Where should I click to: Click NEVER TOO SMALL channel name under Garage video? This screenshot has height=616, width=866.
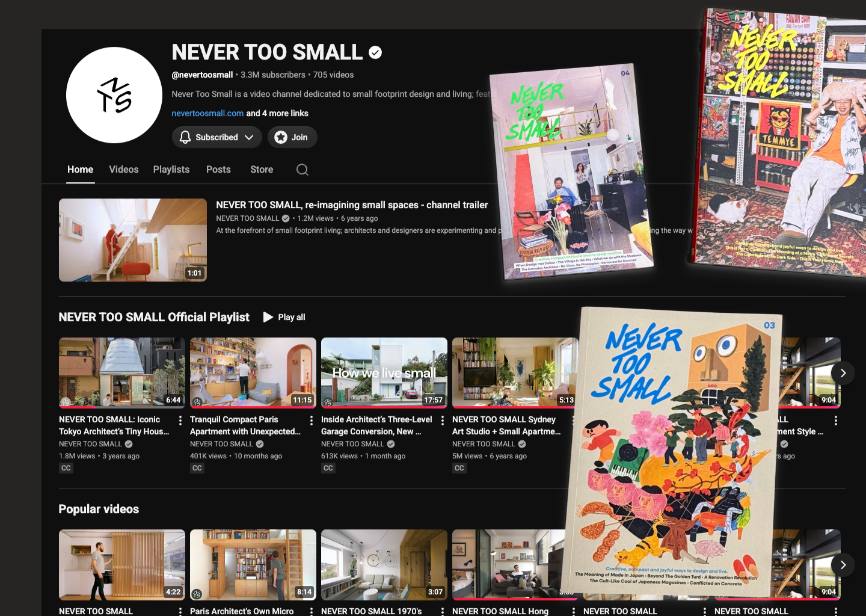[352, 444]
